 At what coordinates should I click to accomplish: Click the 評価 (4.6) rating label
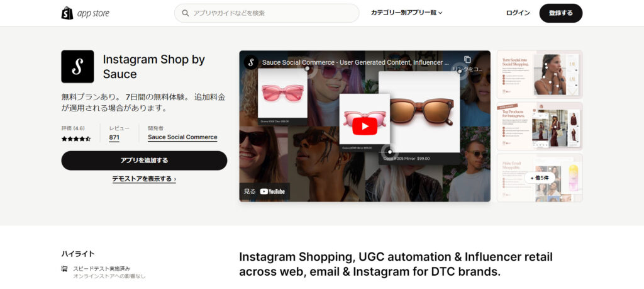coord(73,128)
